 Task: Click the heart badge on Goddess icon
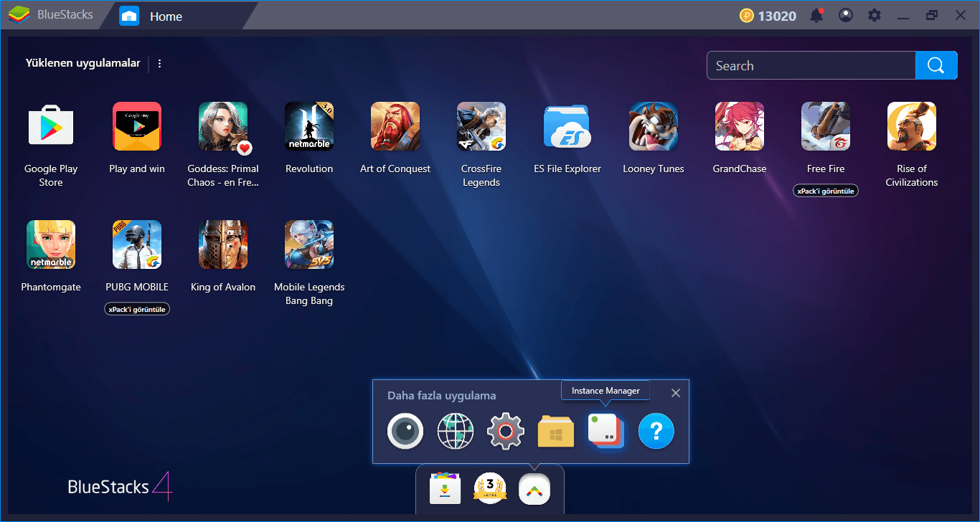[x=245, y=148]
